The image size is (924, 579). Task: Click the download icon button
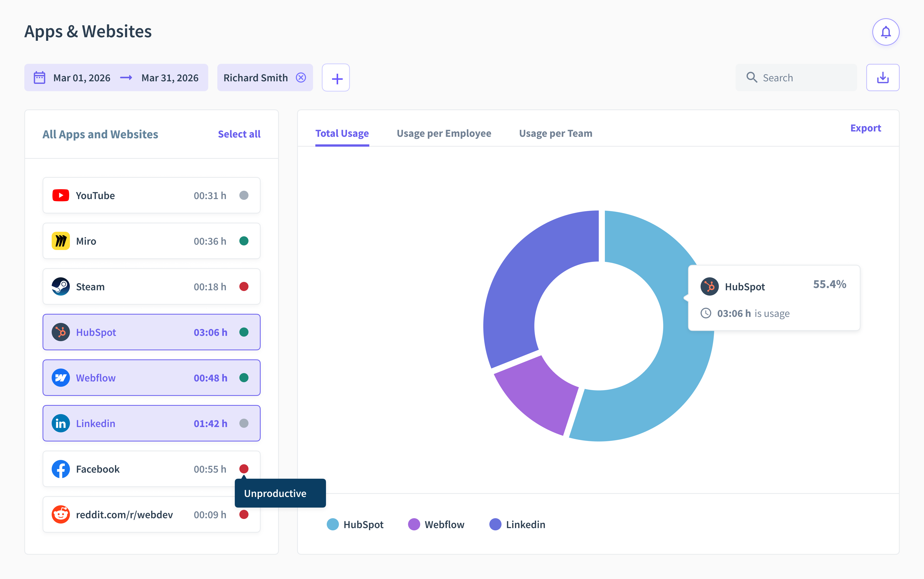[x=883, y=77]
